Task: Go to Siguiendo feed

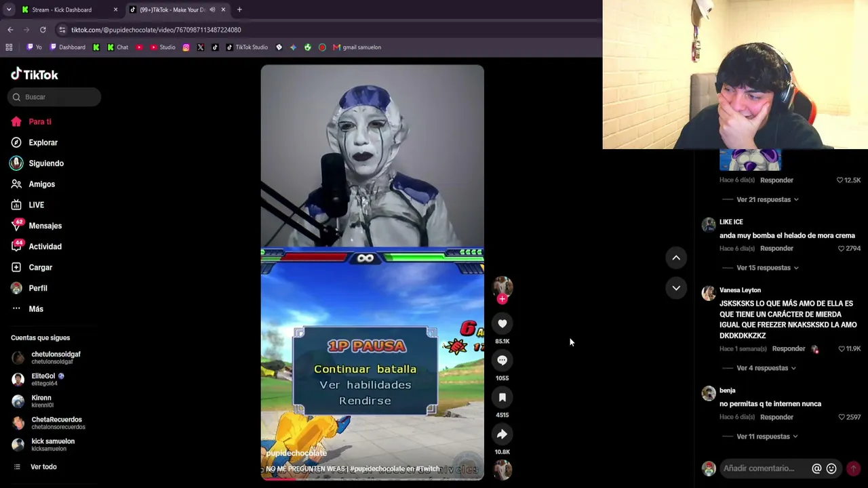Action: point(37,163)
